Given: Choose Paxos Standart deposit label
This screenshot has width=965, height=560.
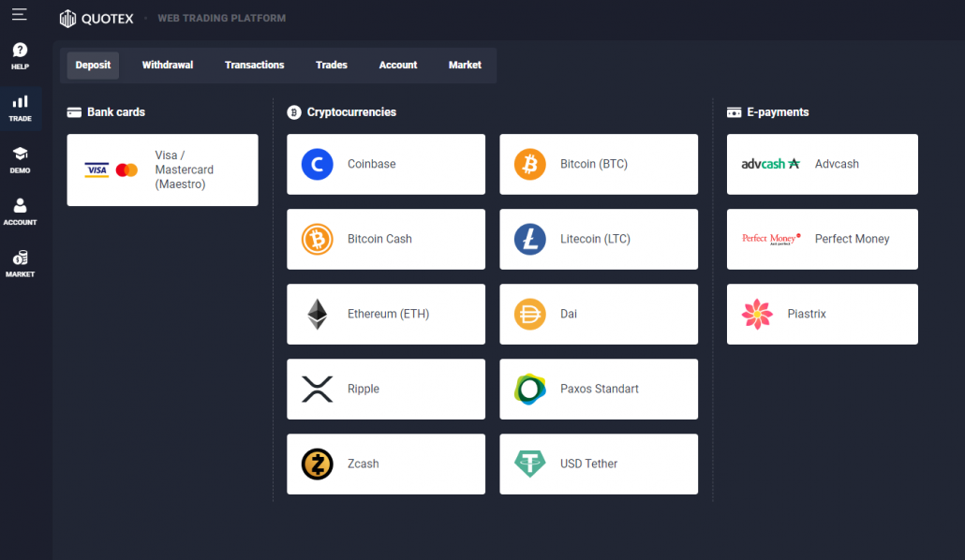Looking at the screenshot, I should click(600, 389).
